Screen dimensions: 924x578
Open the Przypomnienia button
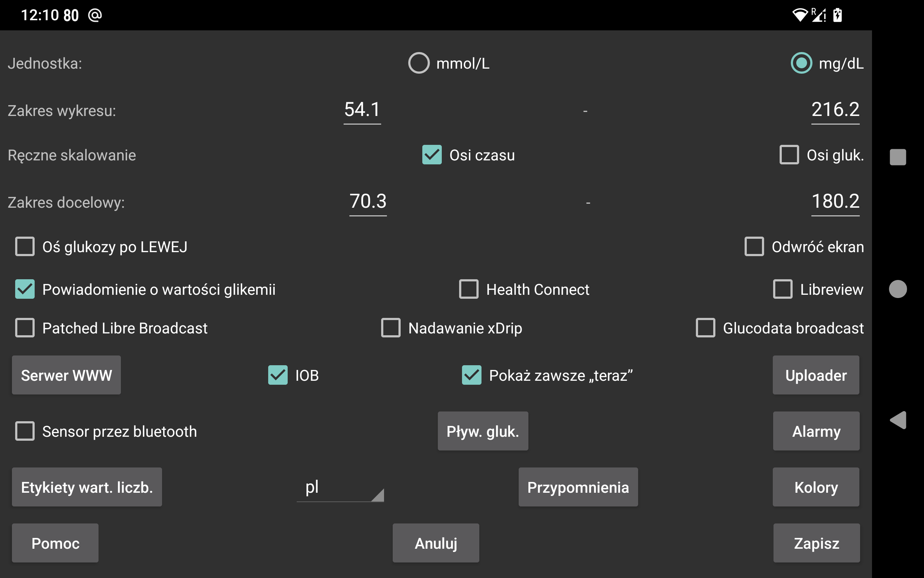[578, 487]
